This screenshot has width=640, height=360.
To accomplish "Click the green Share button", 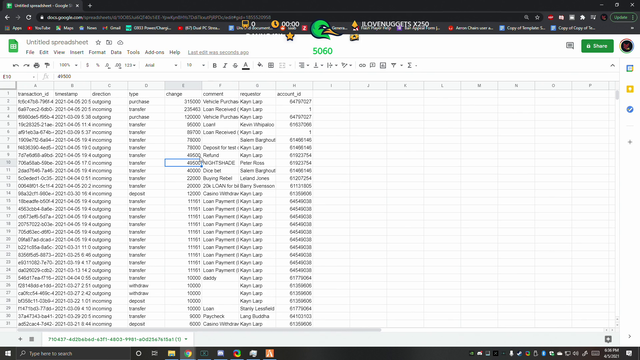I will pos(597,46).
